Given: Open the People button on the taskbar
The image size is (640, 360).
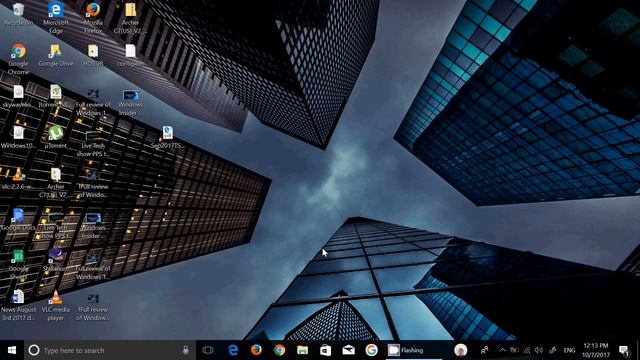Looking at the screenshot, I should 484,350.
